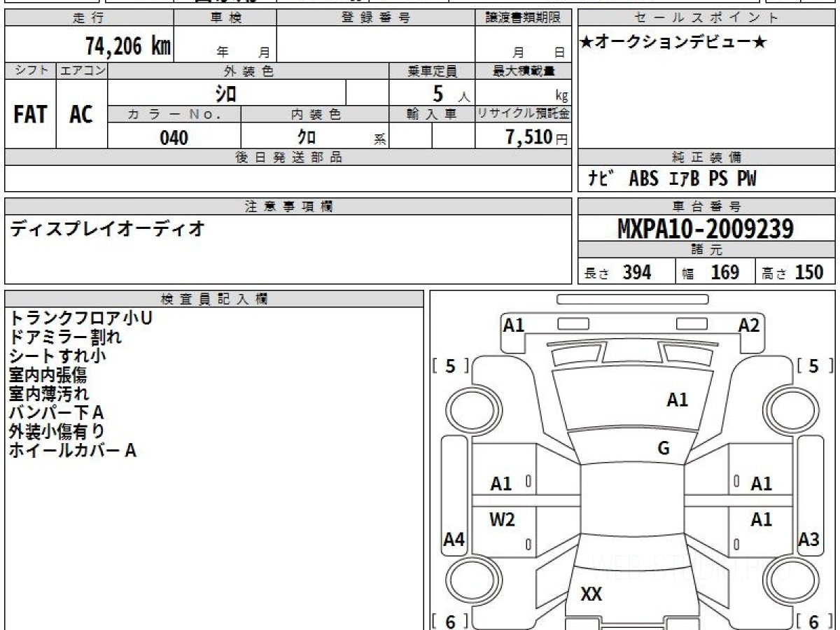Click the エアコン label
The width and height of the screenshot is (840, 630).
point(82,71)
